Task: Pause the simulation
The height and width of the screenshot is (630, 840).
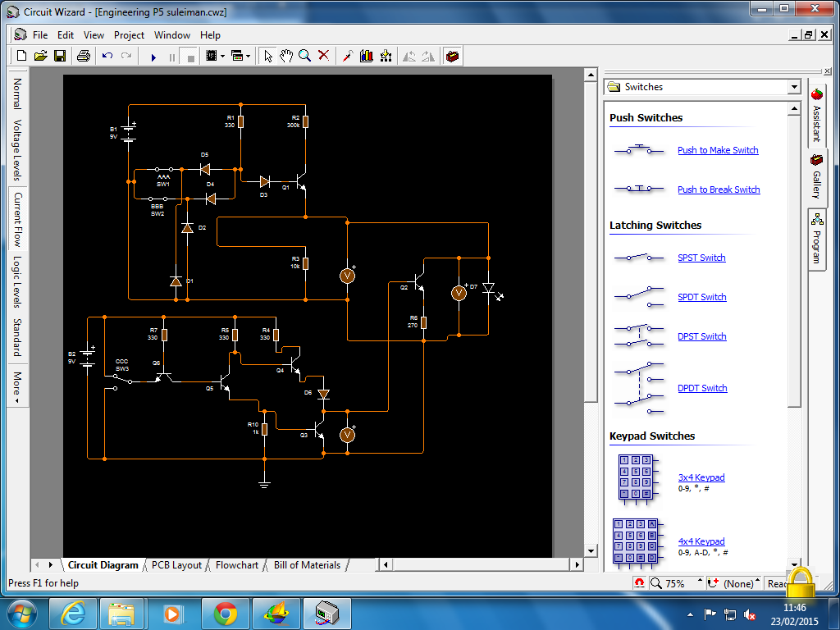Action: (x=172, y=57)
